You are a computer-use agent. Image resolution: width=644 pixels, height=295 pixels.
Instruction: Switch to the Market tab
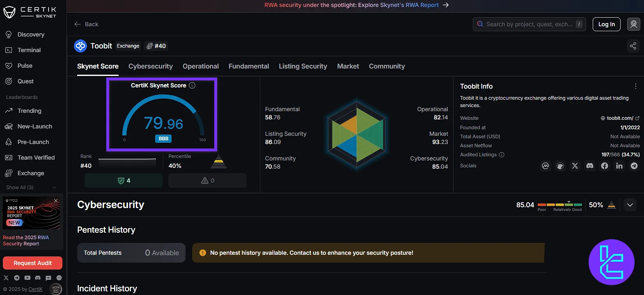[348, 66]
